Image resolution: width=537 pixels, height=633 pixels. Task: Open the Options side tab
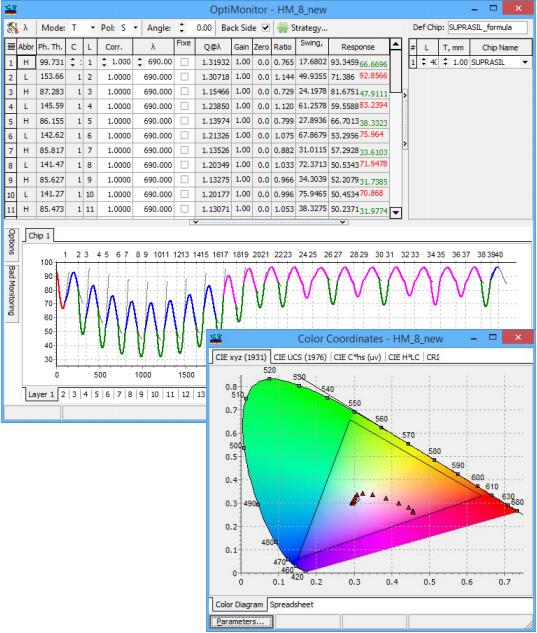coord(12,242)
